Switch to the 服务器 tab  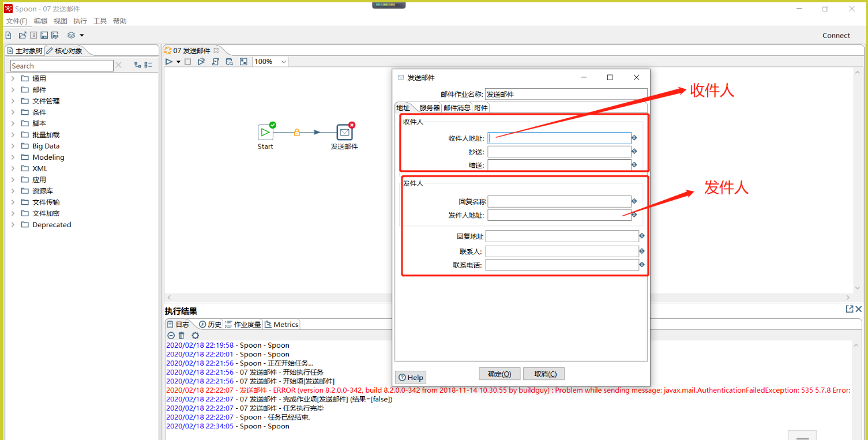[x=430, y=108]
